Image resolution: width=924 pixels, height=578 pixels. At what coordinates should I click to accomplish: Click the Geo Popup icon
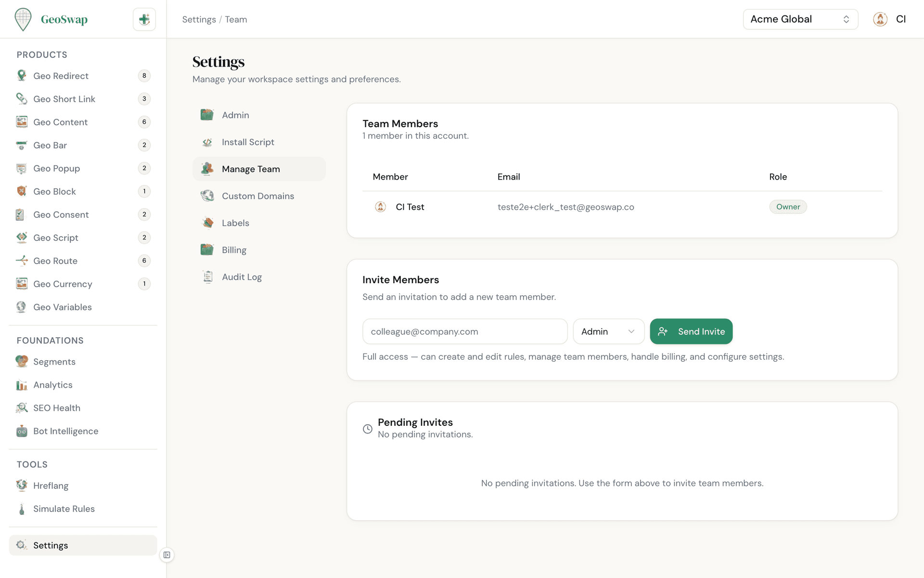coord(22,168)
